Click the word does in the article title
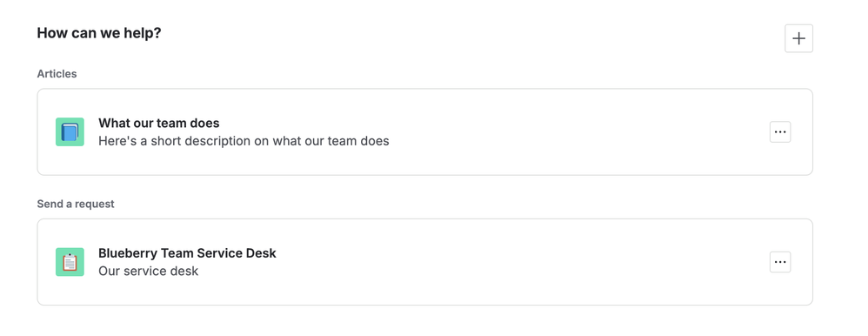 (204, 123)
